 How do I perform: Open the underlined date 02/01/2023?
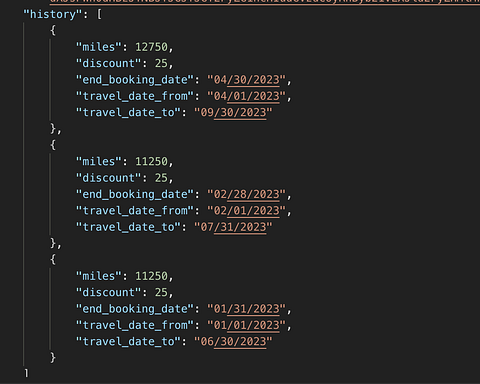click(247, 211)
